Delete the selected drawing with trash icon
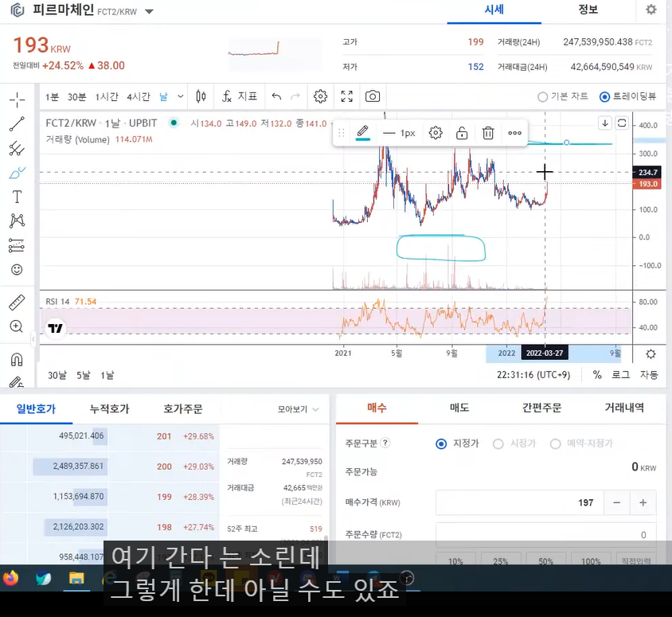The width and height of the screenshot is (672, 617). click(x=488, y=133)
